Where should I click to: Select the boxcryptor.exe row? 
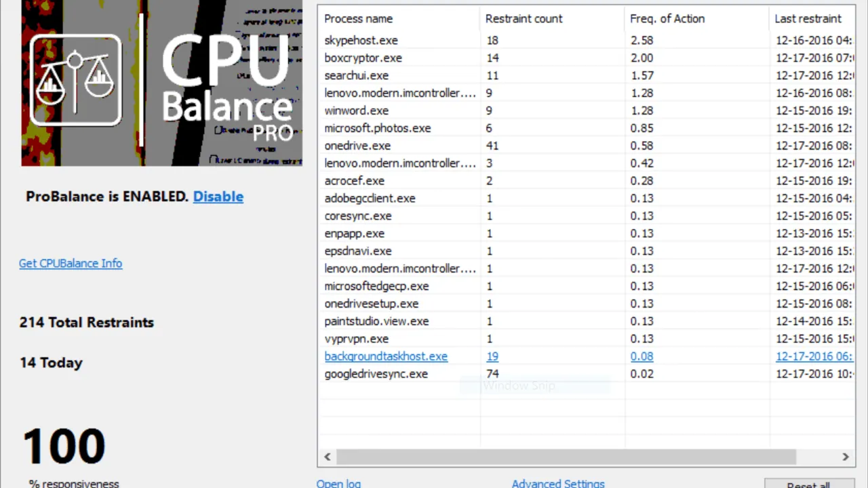[x=587, y=58]
